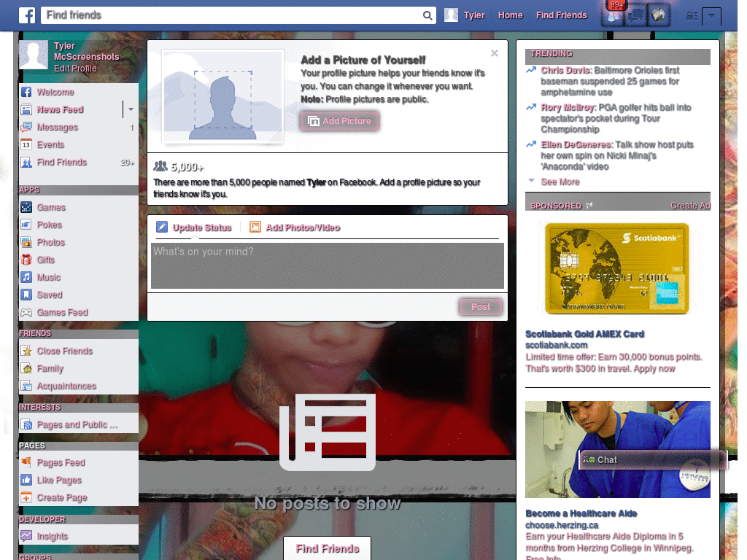Select the Add Photos/Video tab
The width and height of the screenshot is (747, 560).
tap(295, 227)
